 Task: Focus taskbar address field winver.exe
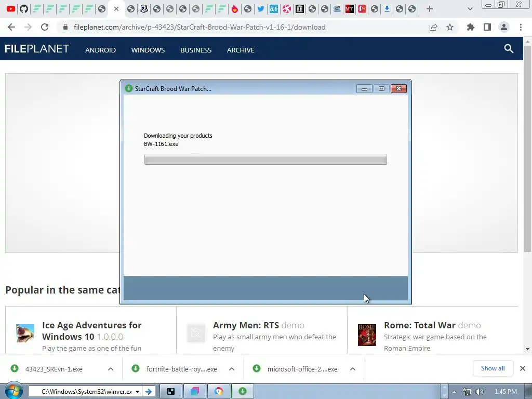coord(86,392)
